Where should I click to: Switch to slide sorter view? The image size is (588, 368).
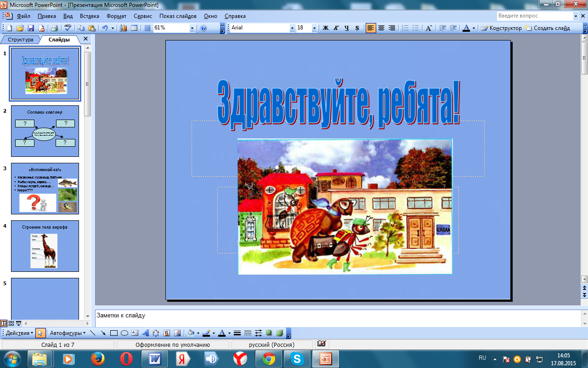(11, 323)
